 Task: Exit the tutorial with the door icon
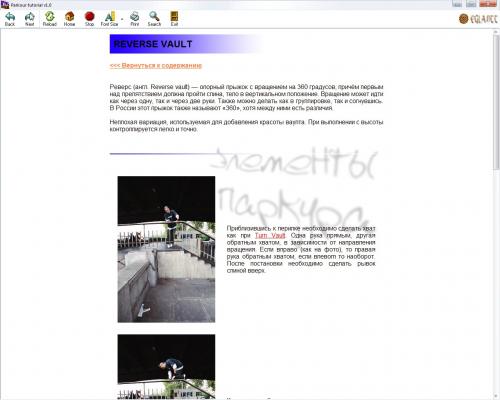point(174,19)
